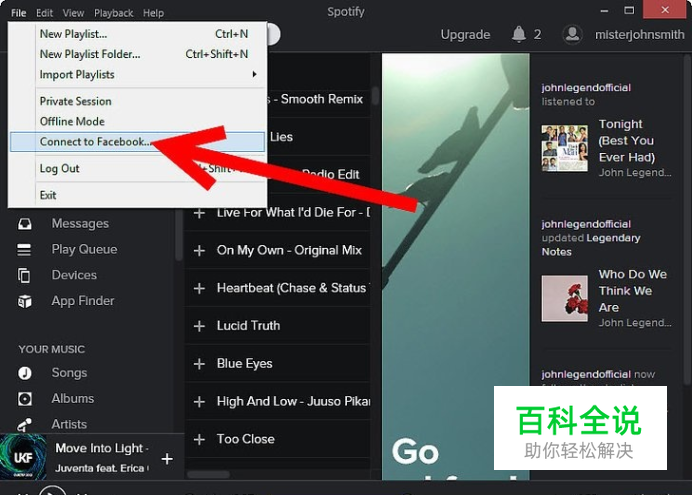Click the Albums disc icon
The width and height of the screenshot is (692, 495).
tap(25, 399)
